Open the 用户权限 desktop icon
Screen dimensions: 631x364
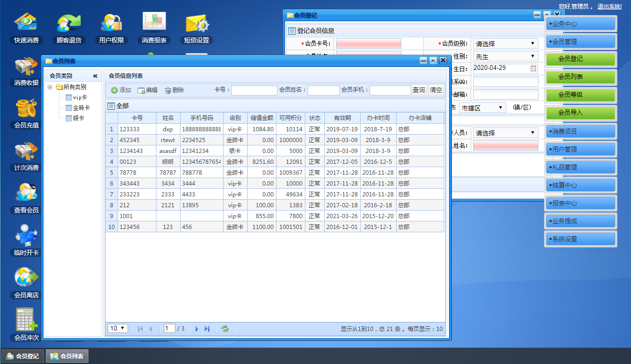(x=112, y=23)
